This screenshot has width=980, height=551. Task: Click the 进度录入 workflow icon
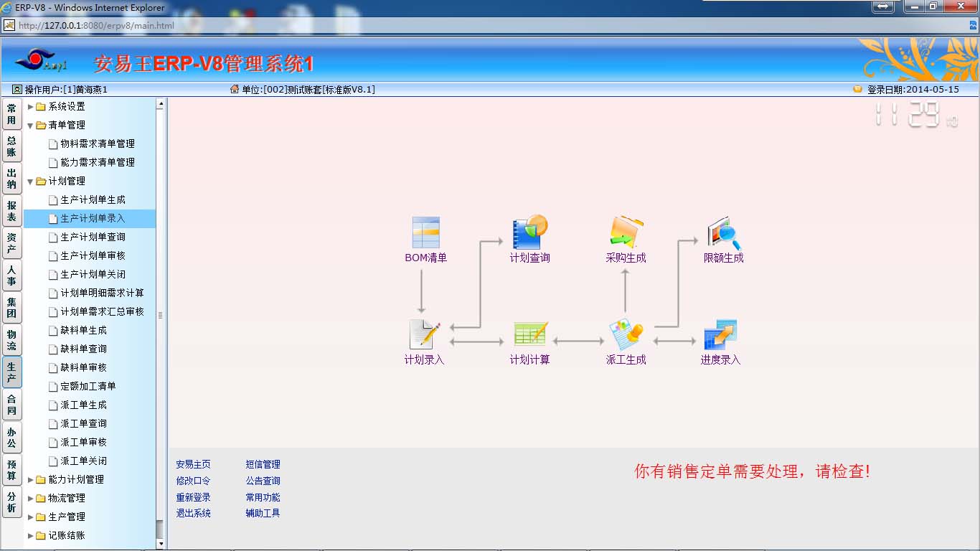click(720, 335)
